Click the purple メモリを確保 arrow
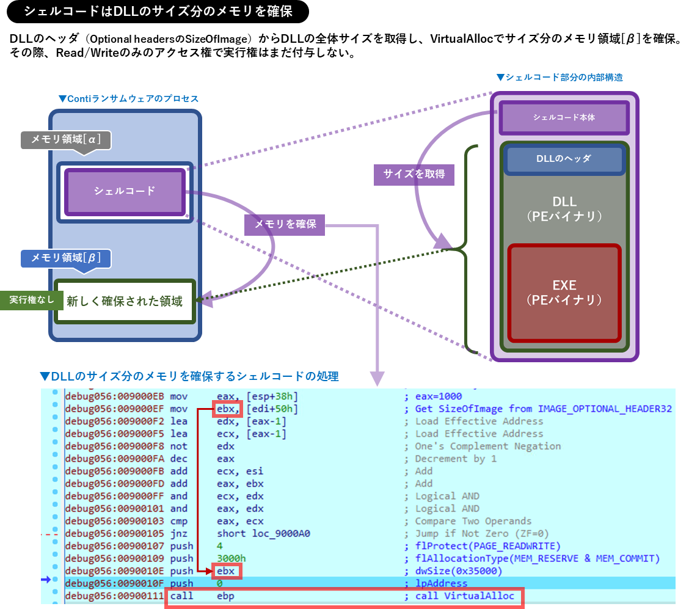The image size is (700, 609). click(284, 224)
